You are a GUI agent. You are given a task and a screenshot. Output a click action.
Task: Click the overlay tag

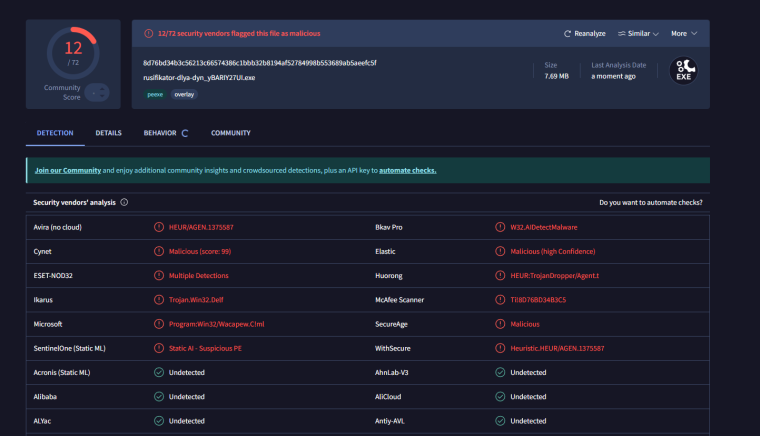pos(184,94)
